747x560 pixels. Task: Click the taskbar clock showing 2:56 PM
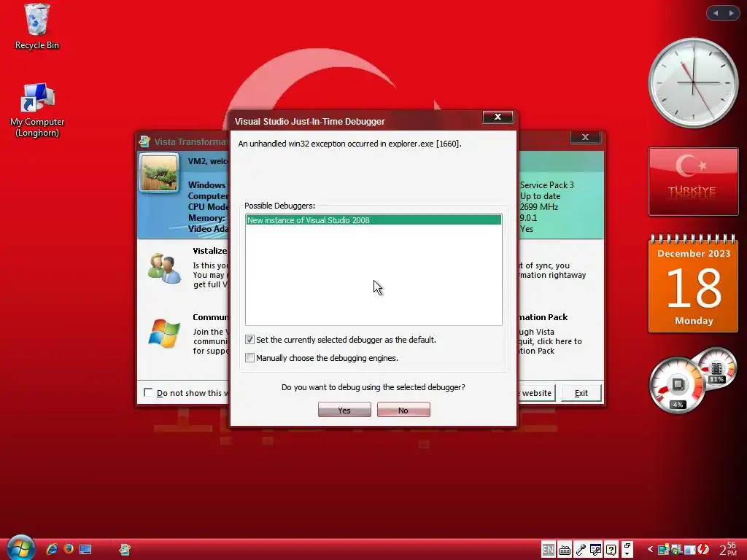click(x=727, y=549)
